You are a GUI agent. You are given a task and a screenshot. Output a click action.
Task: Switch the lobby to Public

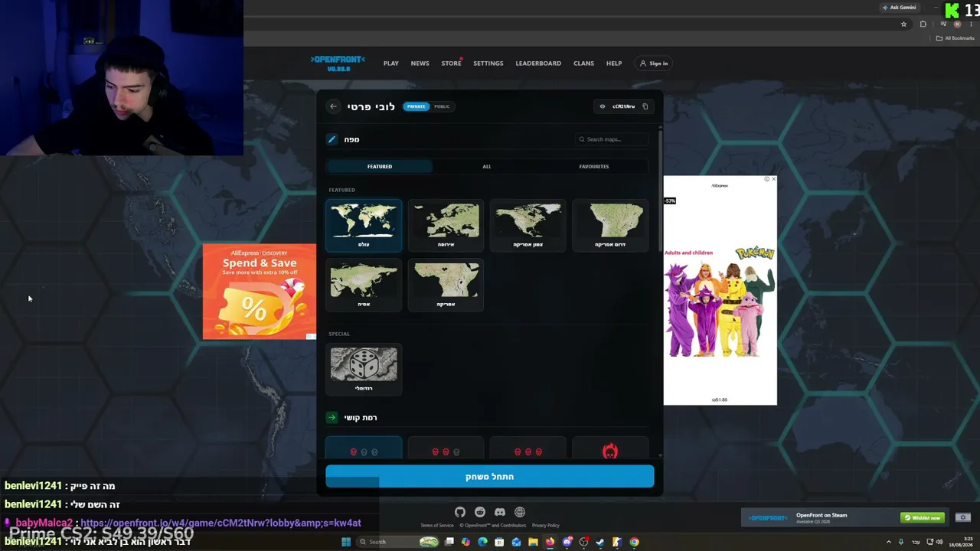point(442,106)
